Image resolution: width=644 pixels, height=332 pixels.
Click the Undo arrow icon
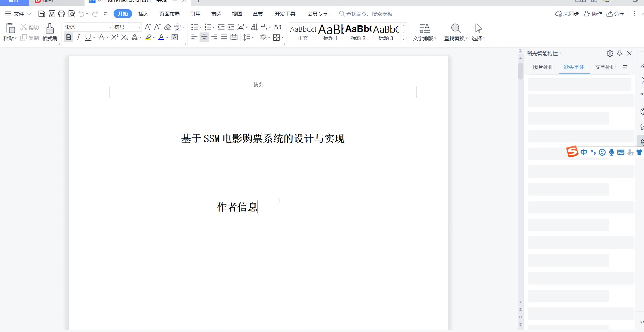81,14
